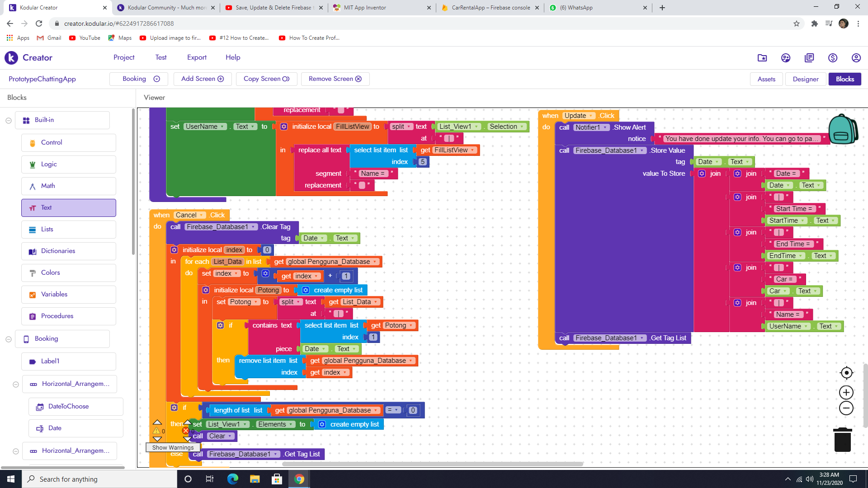Viewport: 868px width, 488px height.
Task: Collapse the Built-in blocks tree
Action: pos(9,120)
